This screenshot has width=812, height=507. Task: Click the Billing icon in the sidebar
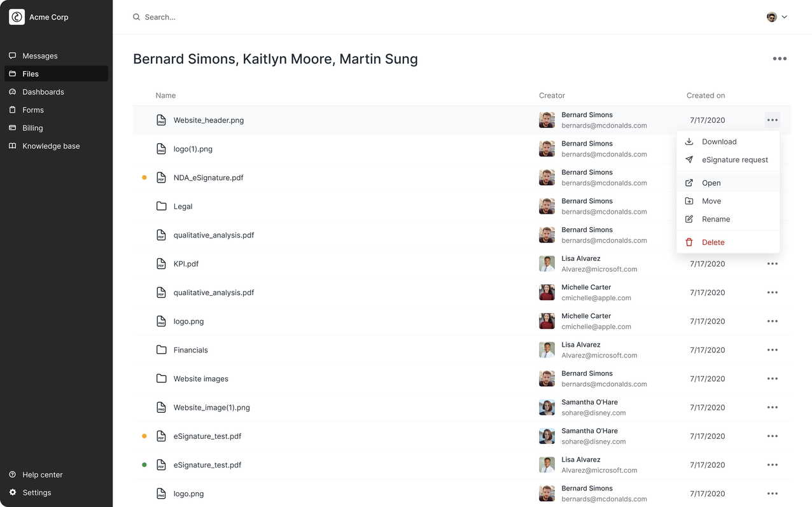click(12, 128)
